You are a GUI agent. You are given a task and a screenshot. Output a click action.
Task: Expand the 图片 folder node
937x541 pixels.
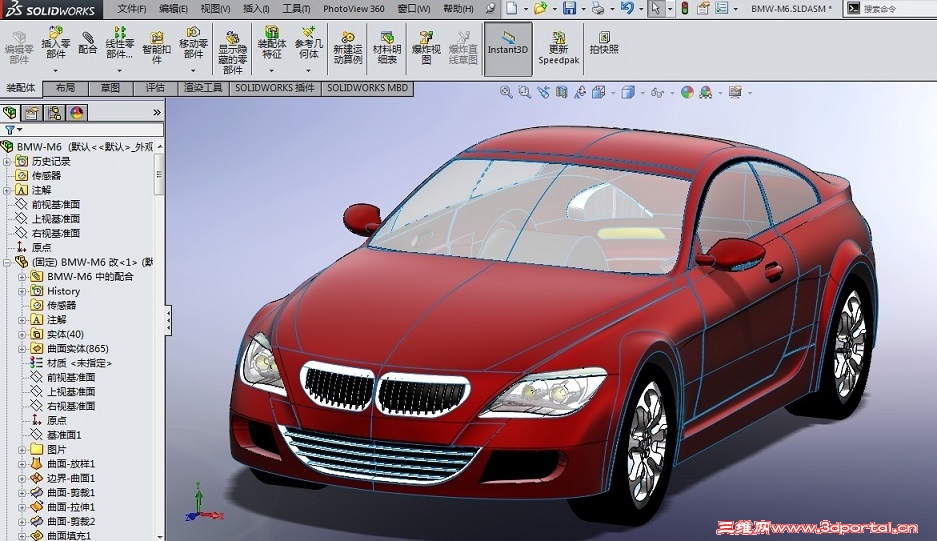[22, 450]
